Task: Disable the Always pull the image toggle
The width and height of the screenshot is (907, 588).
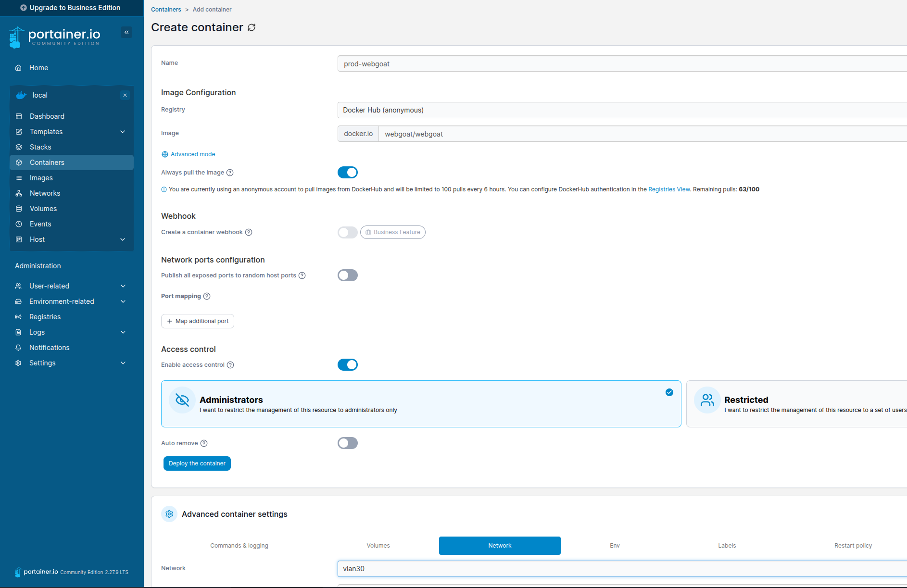Action: pos(347,172)
